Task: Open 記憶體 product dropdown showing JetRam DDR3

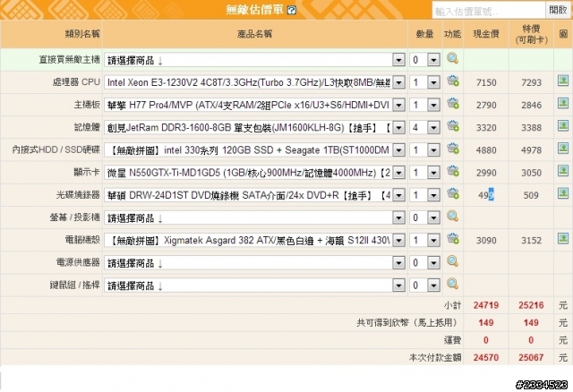Action: point(254,128)
